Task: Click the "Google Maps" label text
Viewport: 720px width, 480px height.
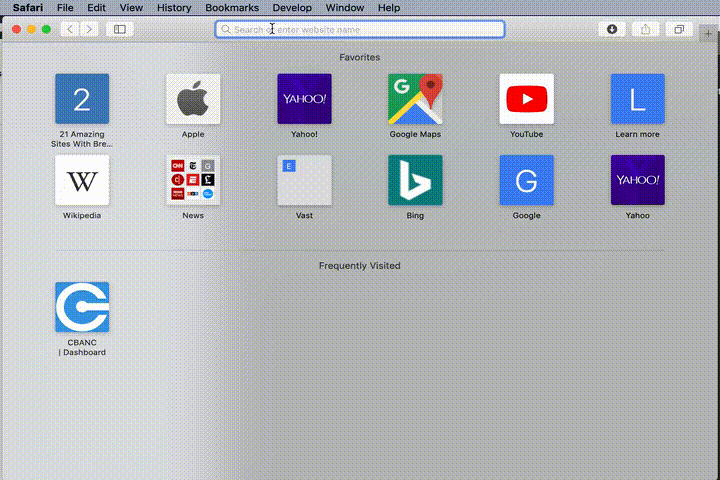Action: click(x=415, y=134)
